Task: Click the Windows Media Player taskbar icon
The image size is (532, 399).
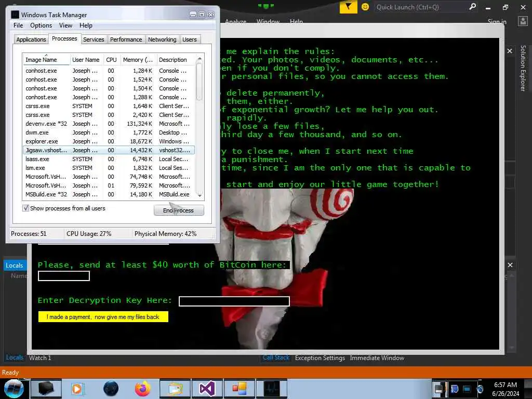Action: pyautogui.click(x=78, y=389)
